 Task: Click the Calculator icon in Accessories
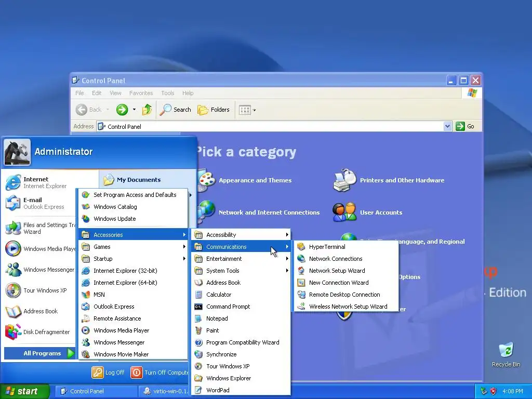[198, 295]
